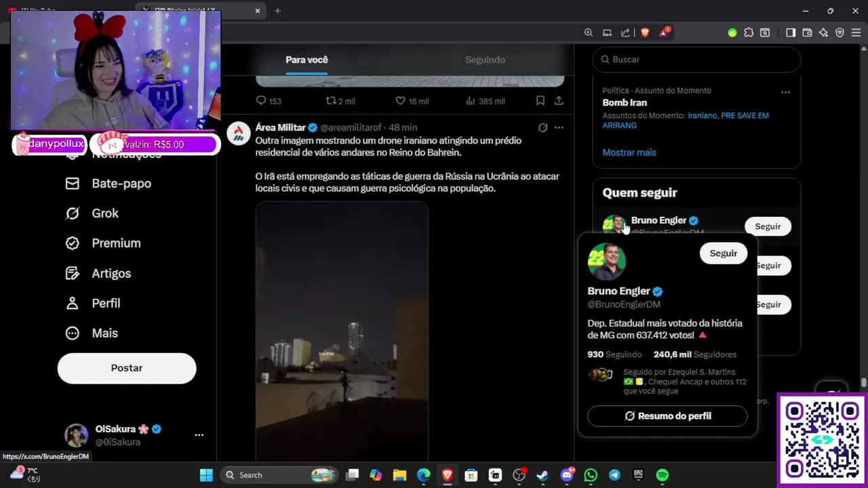This screenshot has width=868, height=488.
Task: Open the Bomb Iran trending topic
Action: click(x=625, y=103)
